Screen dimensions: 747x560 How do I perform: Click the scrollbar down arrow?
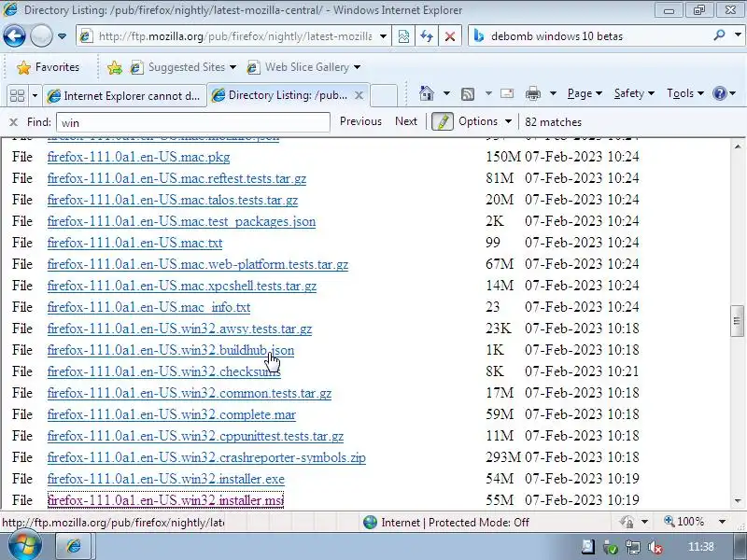(x=738, y=501)
